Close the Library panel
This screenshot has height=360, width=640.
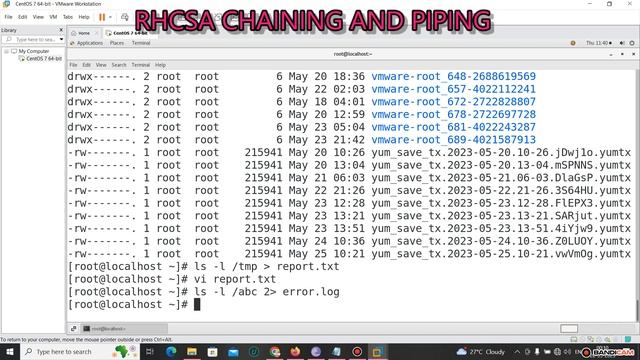click(x=61, y=30)
